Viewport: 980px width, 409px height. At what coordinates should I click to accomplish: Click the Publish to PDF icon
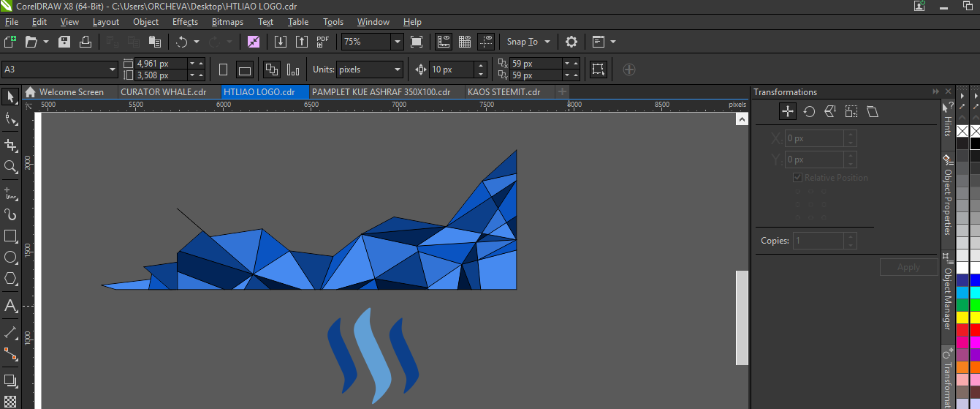point(323,42)
